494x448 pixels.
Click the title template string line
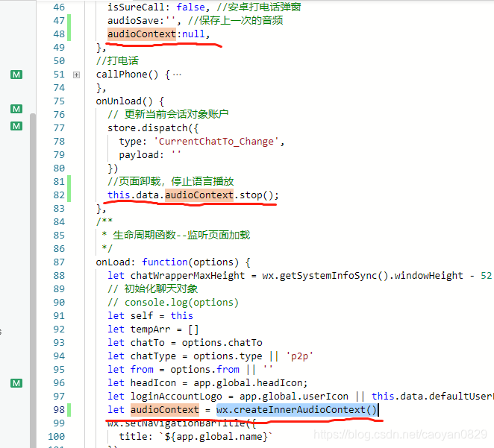click(196, 437)
